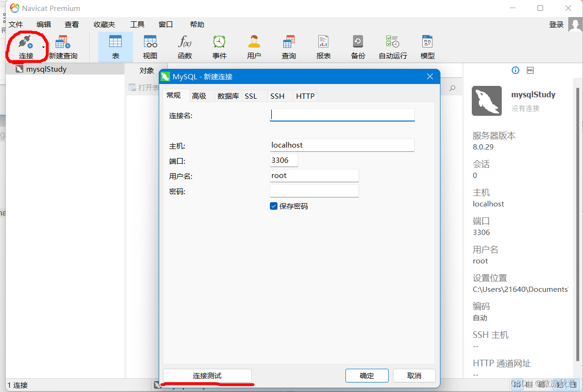Open the Automation (自动运行) toolbar icon
This screenshot has width=583, height=392.
click(392, 42)
